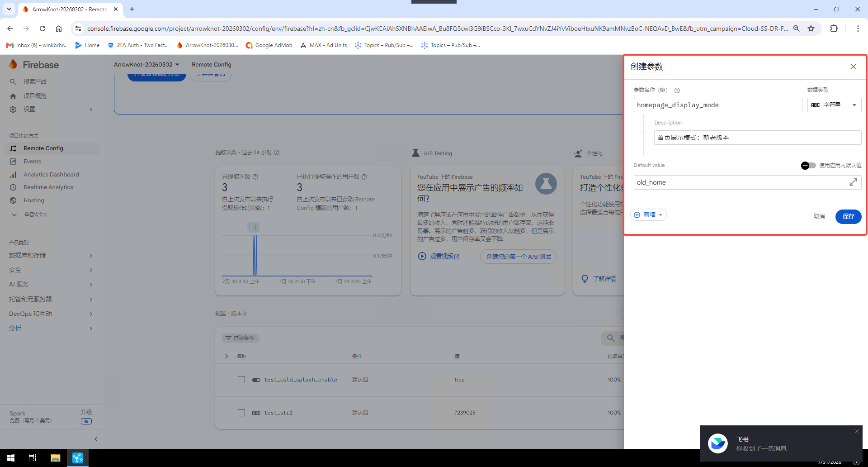Expand 全部显示 in sidebar
This screenshot has height=467, width=868.
(x=35, y=214)
